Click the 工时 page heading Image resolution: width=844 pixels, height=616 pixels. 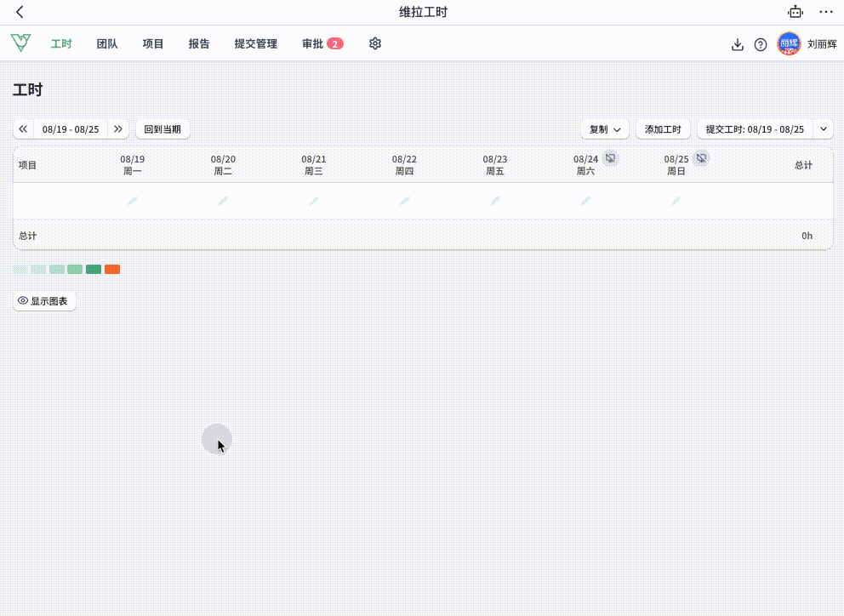coord(27,90)
